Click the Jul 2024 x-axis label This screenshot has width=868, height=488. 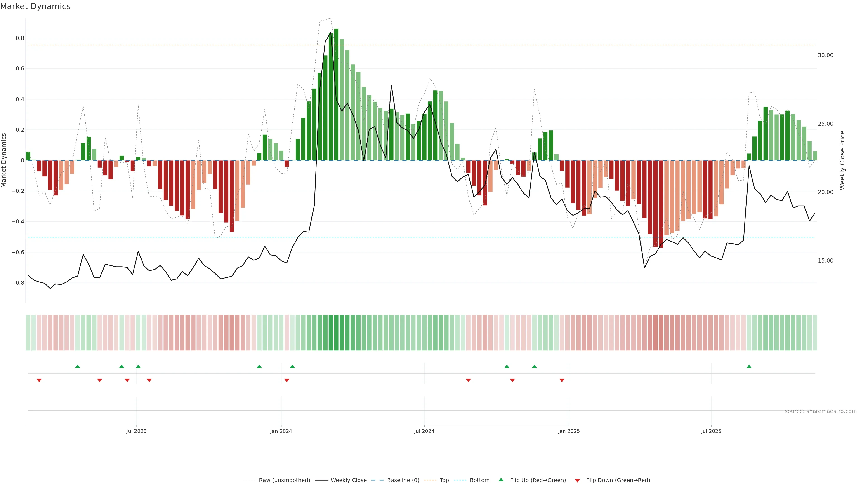pos(424,431)
